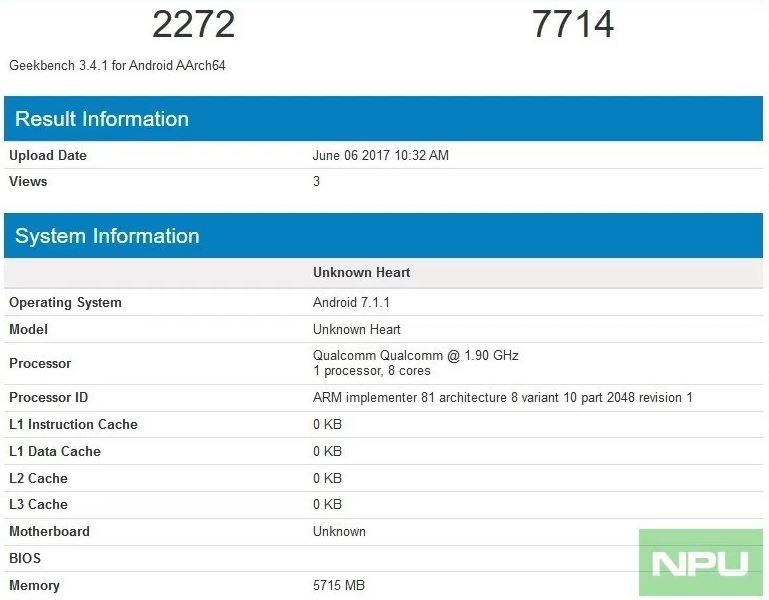Click the Processor ID label
This screenshot has width=769, height=600.
point(49,397)
